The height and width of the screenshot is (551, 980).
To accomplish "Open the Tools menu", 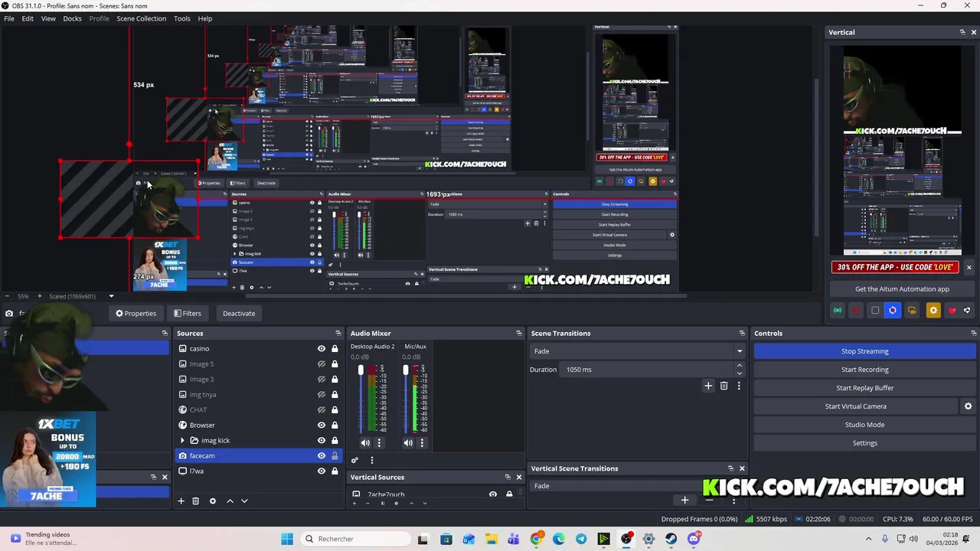I will [x=181, y=18].
